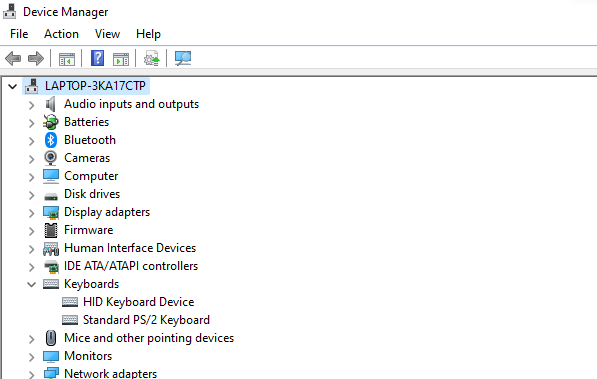The image size is (597, 379).
Task: Select the Firmware label
Action: click(x=88, y=230)
